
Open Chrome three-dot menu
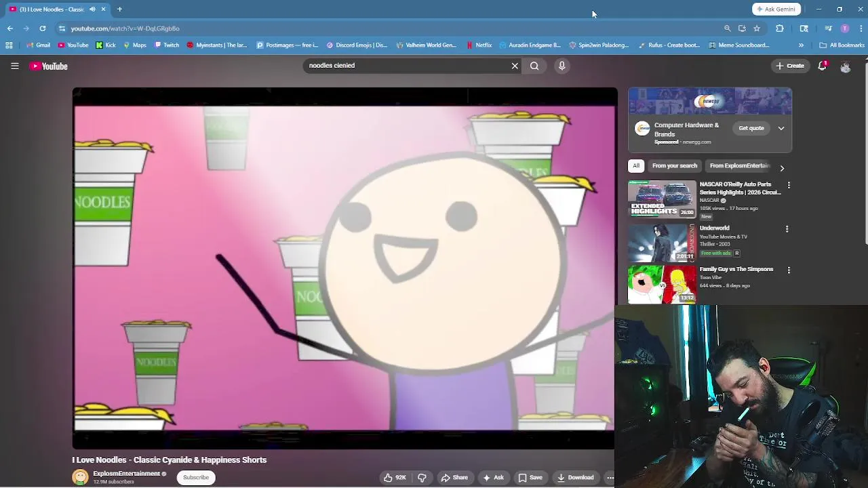click(x=861, y=28)
